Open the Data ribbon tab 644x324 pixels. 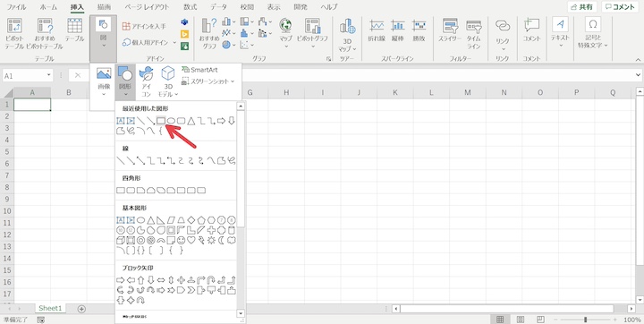[218, 7]
